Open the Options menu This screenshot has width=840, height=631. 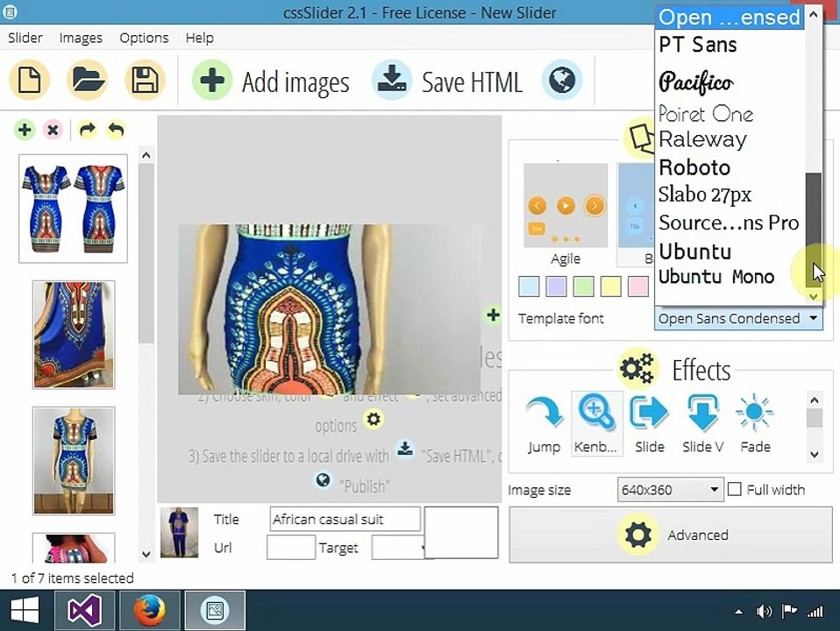(144, 38)
